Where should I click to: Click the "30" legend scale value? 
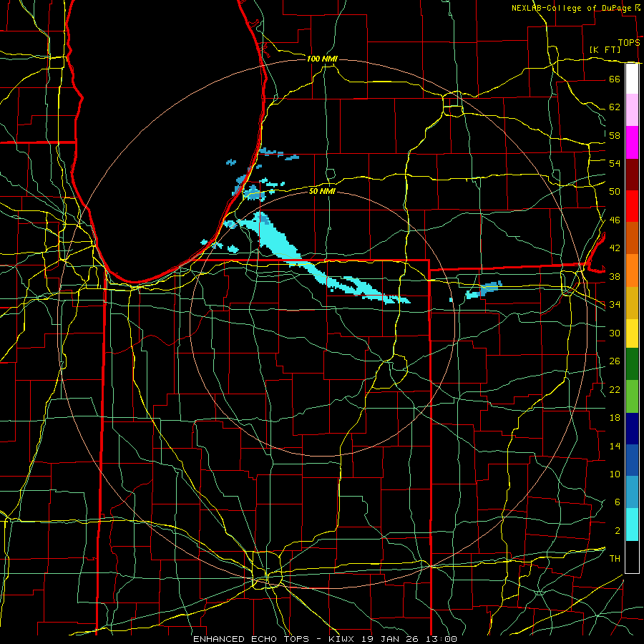tap(615, 333)
